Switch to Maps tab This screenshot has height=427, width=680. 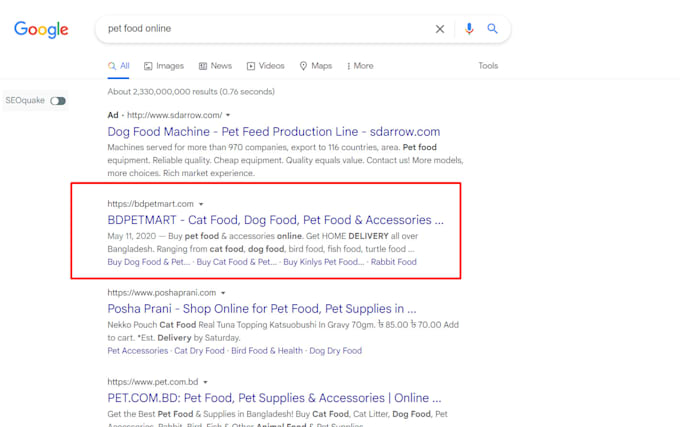coord(316,66)
